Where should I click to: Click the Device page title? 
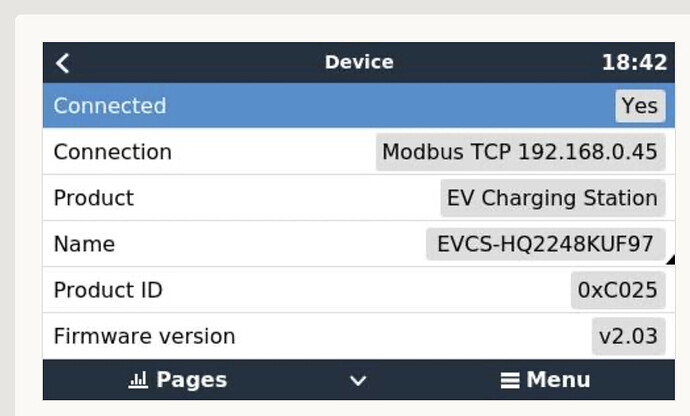[359, 62]
